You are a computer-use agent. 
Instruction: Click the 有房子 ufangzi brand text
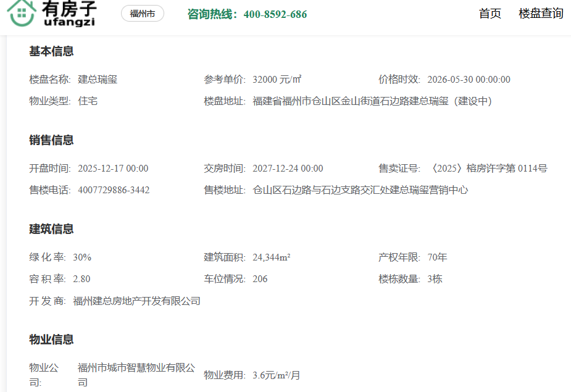click(x=70, y=14)
